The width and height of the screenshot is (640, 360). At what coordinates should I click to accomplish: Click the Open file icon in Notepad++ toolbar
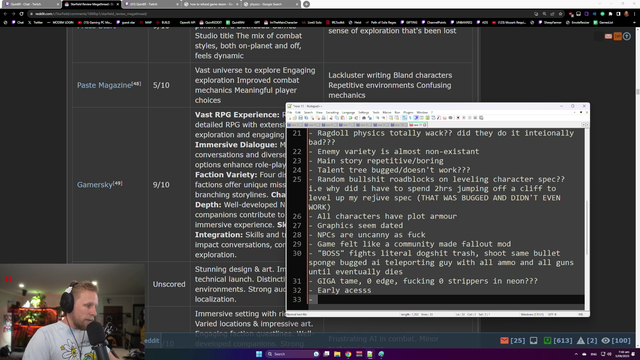point(295,118)
